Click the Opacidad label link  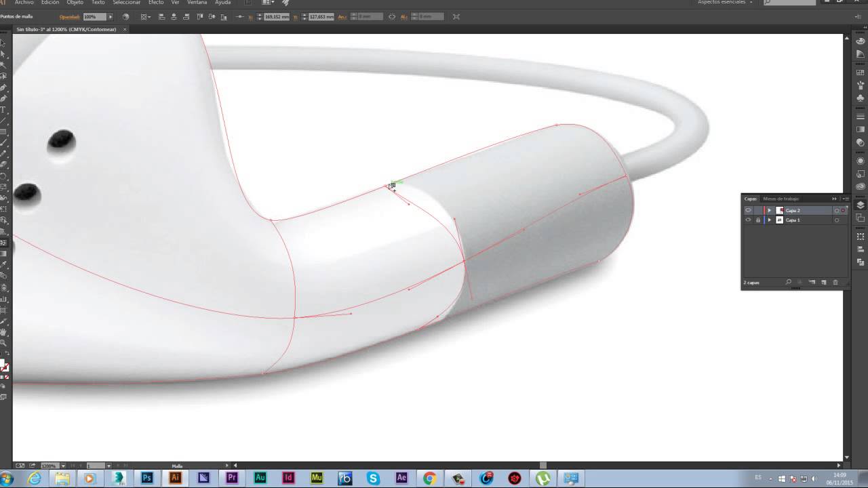click(69, 16)
